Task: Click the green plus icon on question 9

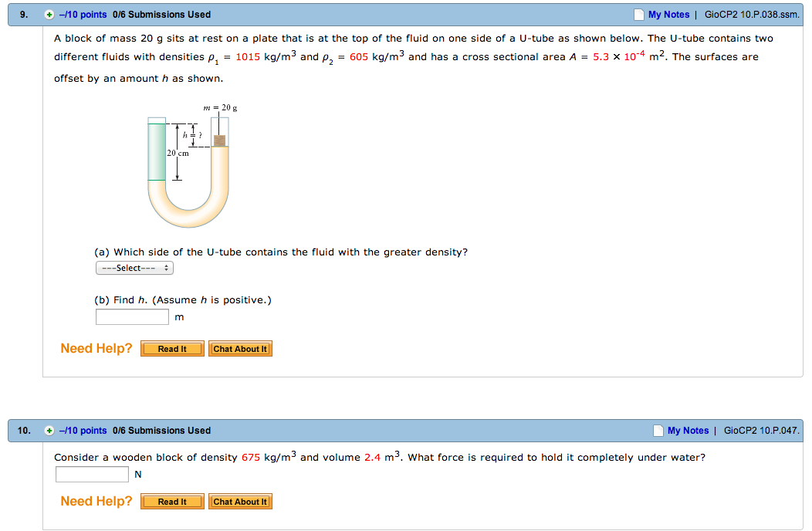Action: tap(49, 15)
